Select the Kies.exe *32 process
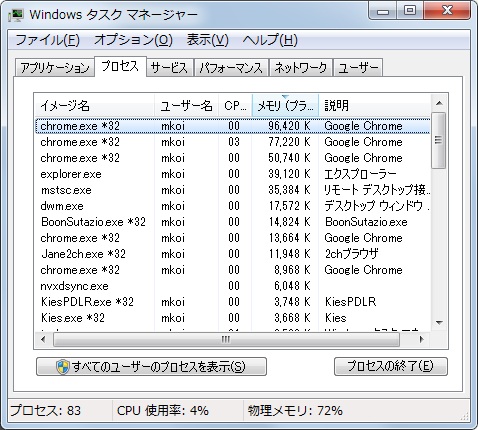This screenshot has height=430, width=478. 233,318
